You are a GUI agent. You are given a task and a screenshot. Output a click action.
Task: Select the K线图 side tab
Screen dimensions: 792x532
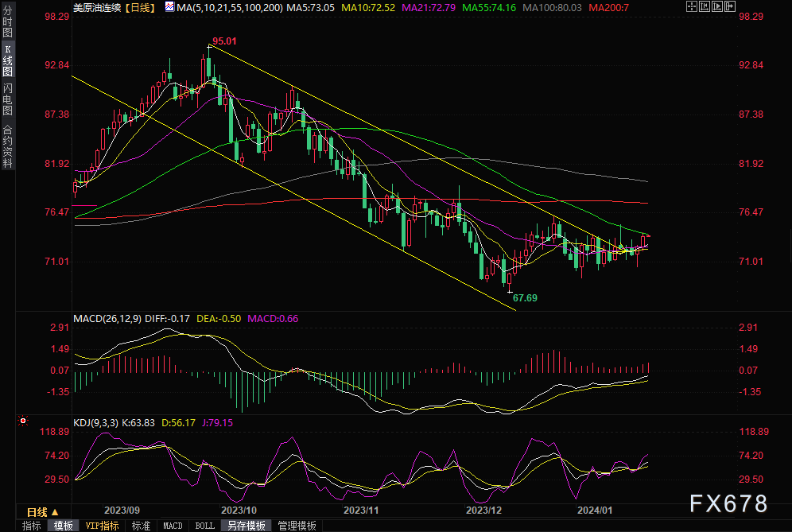tap(8, 60)
